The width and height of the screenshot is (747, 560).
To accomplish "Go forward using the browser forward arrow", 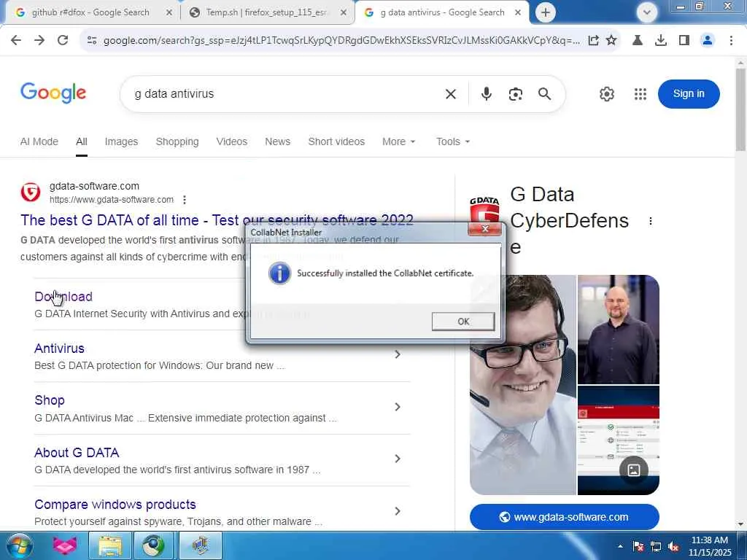I will [39, 41].
